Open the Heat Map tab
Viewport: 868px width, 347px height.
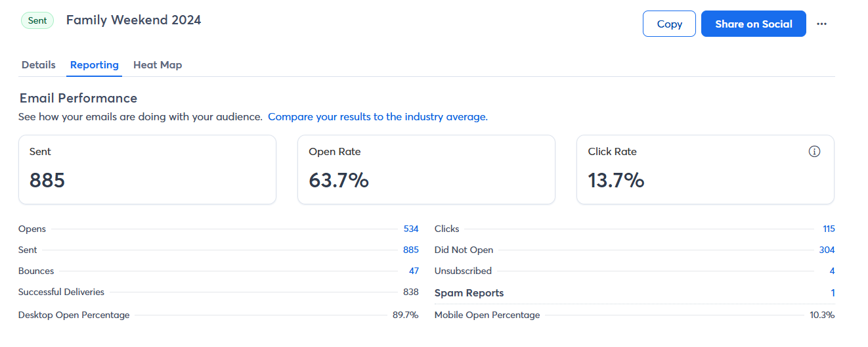click(x=158, y=65)
